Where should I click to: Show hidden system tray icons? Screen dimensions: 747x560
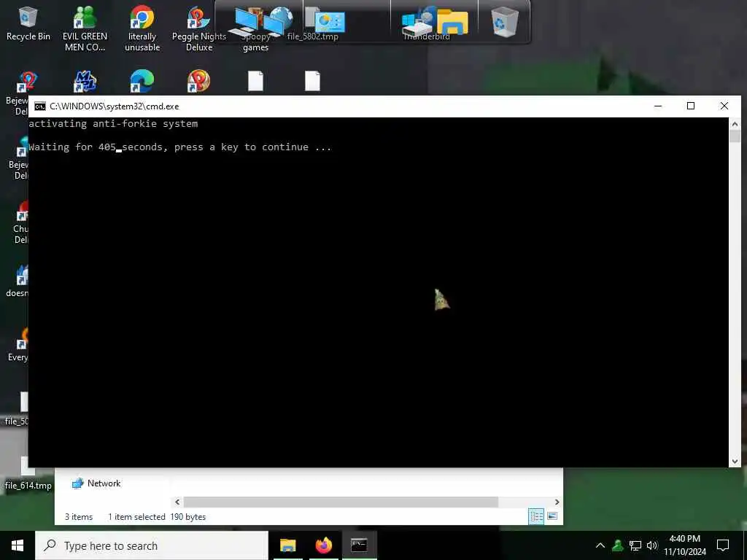click(x=600, y=545)
